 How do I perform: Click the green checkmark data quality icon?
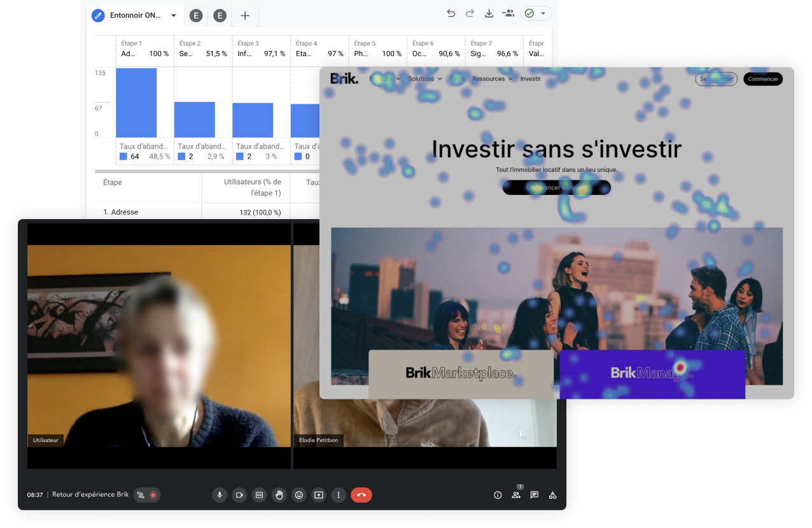pyautogui.click(x=529, y=13)
